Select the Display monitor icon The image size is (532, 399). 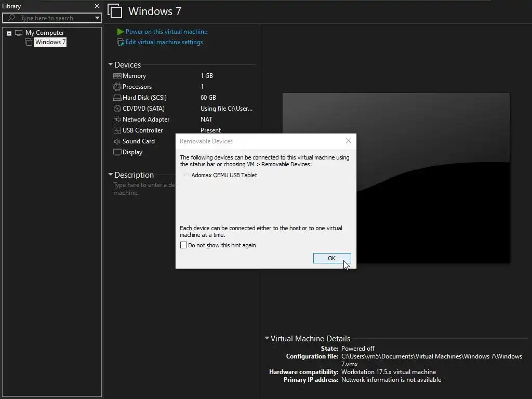(117, 152)
